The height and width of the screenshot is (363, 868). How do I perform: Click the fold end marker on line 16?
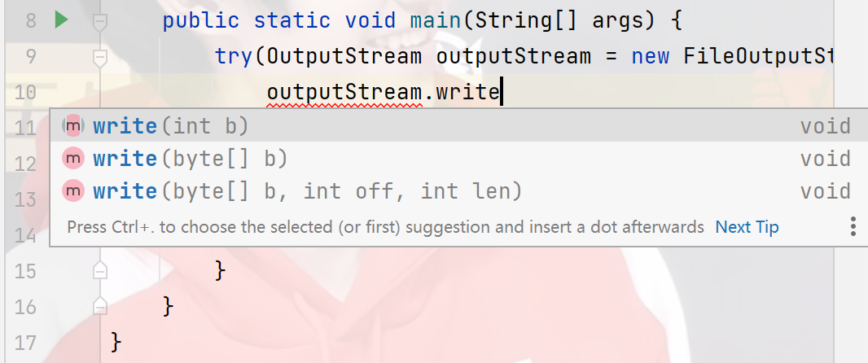(x=99, y=306)
